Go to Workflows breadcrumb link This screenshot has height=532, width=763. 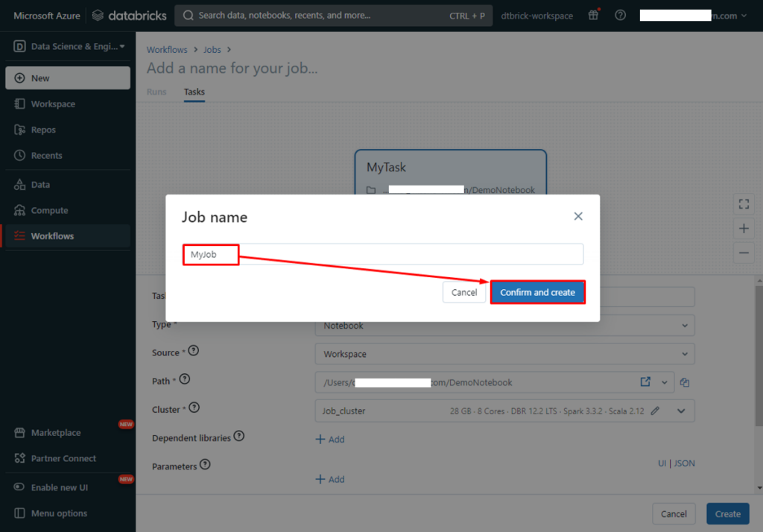coord(167,50)
